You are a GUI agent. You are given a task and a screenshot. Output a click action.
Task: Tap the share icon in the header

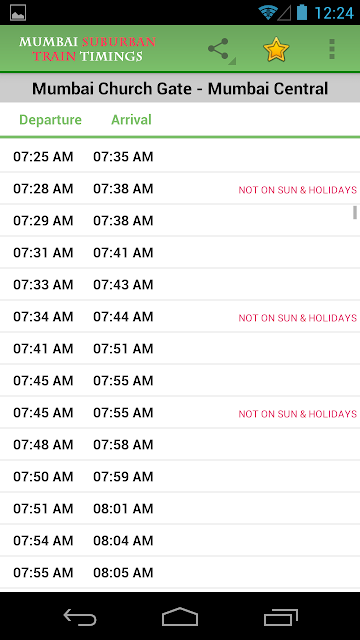[219, 49]
